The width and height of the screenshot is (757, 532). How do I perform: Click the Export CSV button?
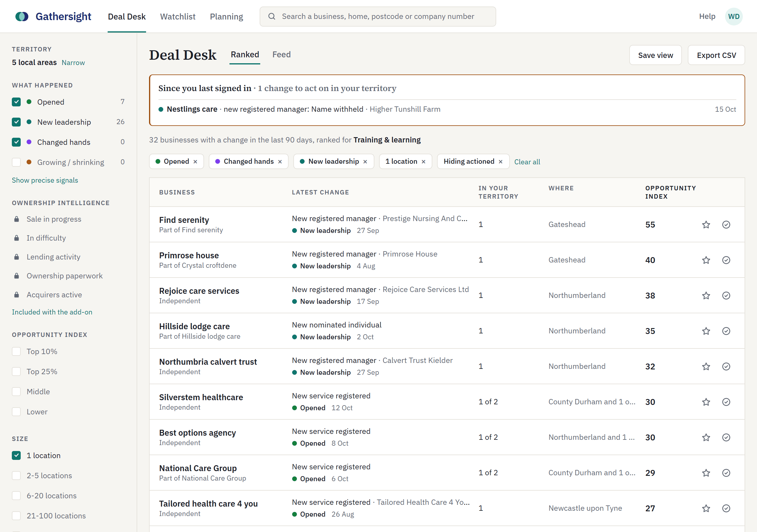(716, 55)
